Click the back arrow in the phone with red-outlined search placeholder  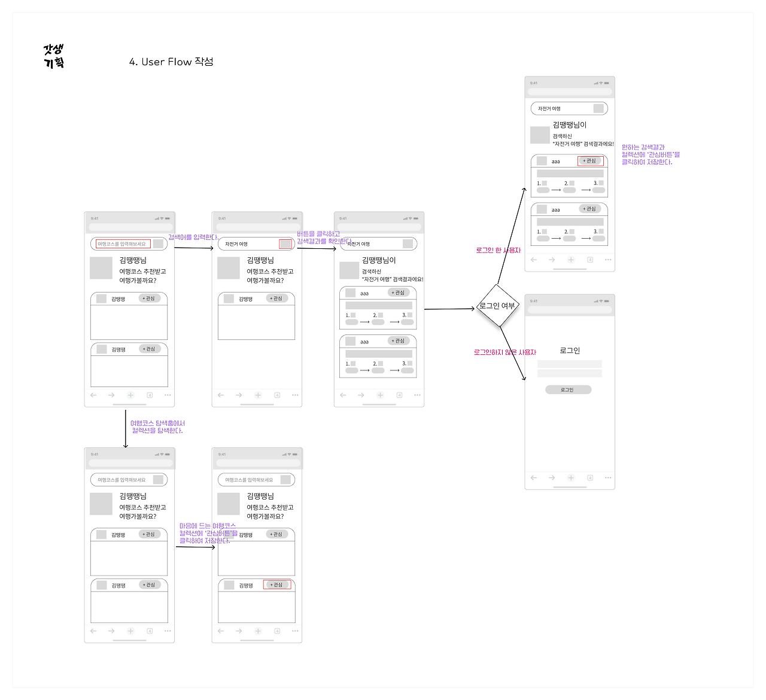coord(93,395)
